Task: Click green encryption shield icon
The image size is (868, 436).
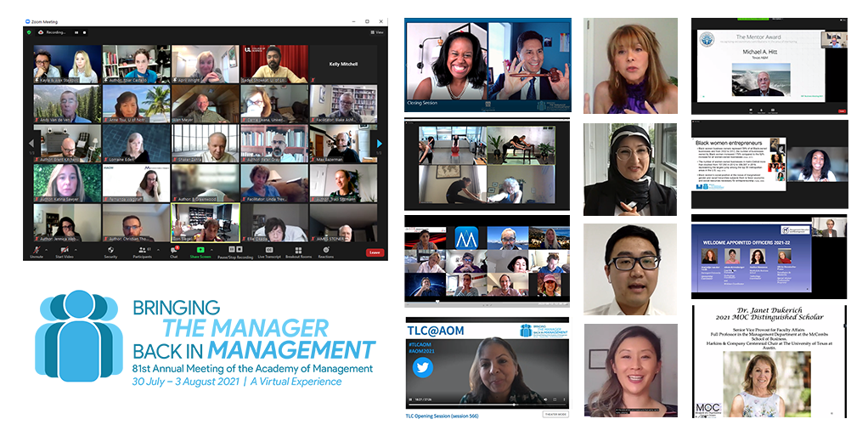Action: pyautogui.click(x=29, y=32)
